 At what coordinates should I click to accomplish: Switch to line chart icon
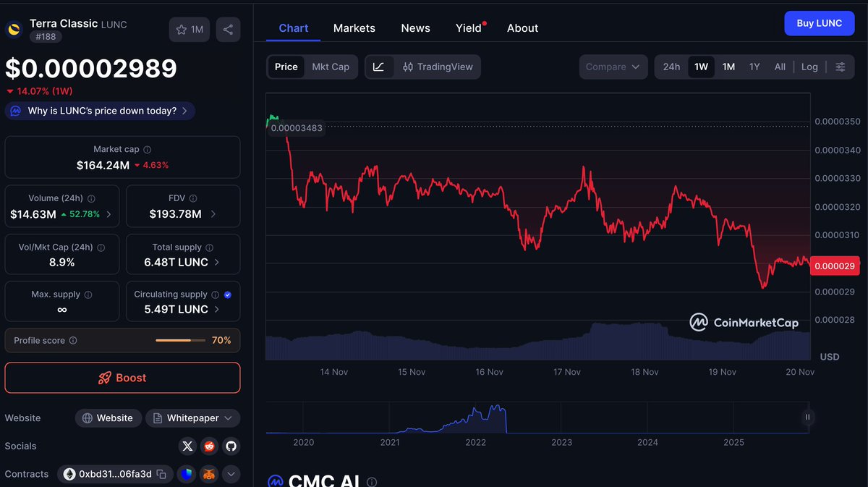(379, 67)
